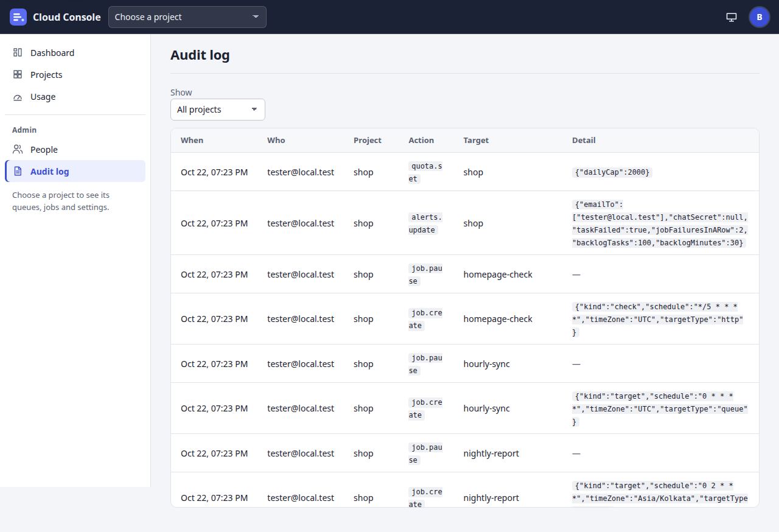Viewport: 779px width, 532px height.
Task: Click the Audit log page heading
Action: (200, 55)
